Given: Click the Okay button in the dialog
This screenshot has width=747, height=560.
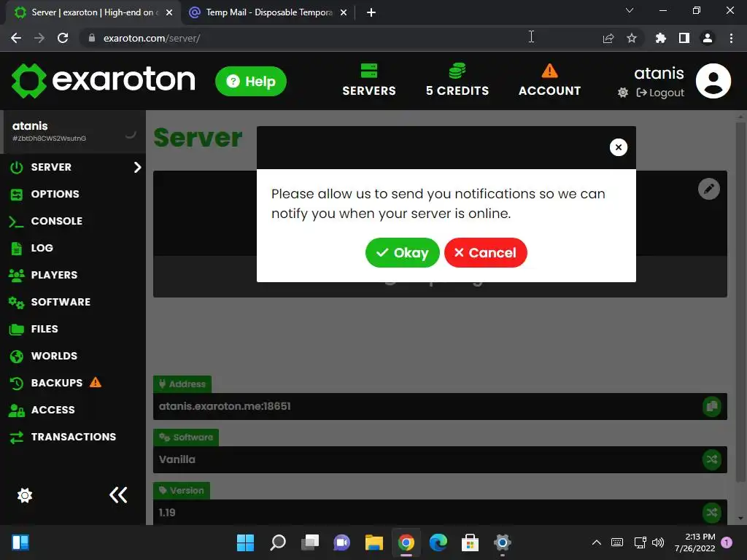Looking at the screenshot, I should [x=402, y=252].
